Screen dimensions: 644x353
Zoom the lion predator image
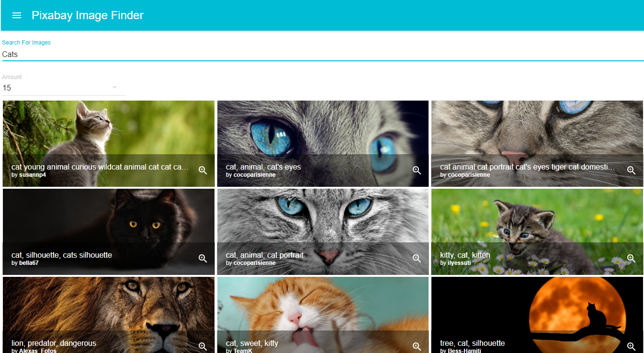click(x=203, y=346)
